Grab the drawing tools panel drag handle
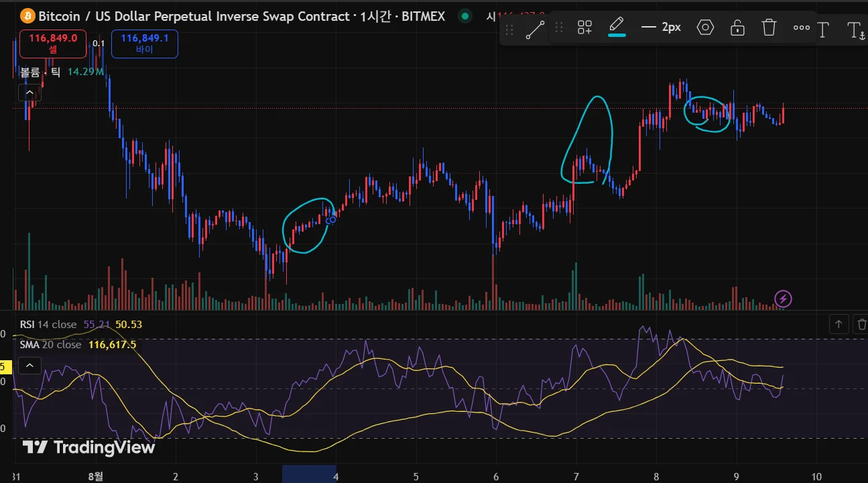This screenshot has width=868, height=483. [509, 29]
